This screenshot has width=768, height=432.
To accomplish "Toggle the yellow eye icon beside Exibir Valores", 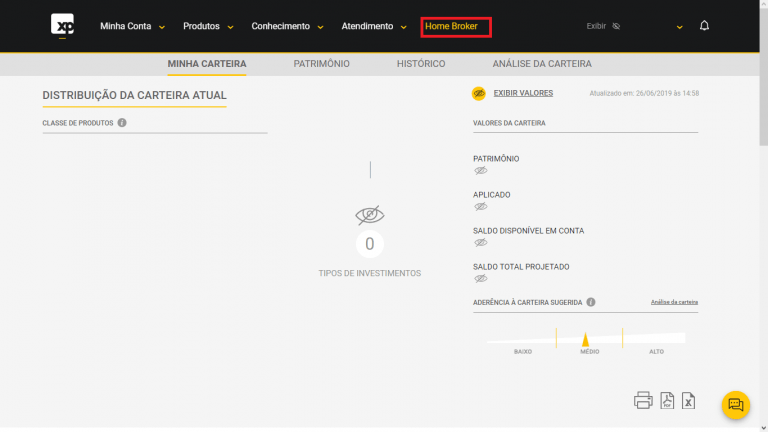I will tap(479, 93).
